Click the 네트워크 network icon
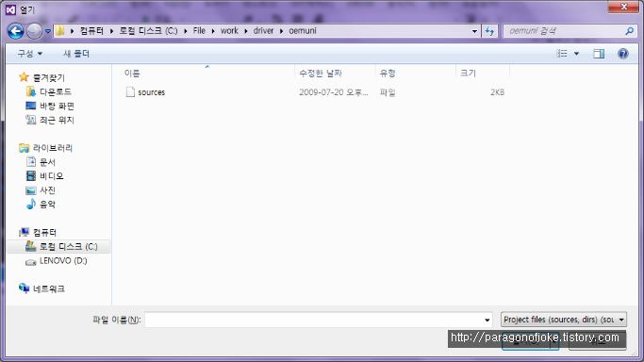The height and width of the screenshot is (362, 644). point(24,288)
